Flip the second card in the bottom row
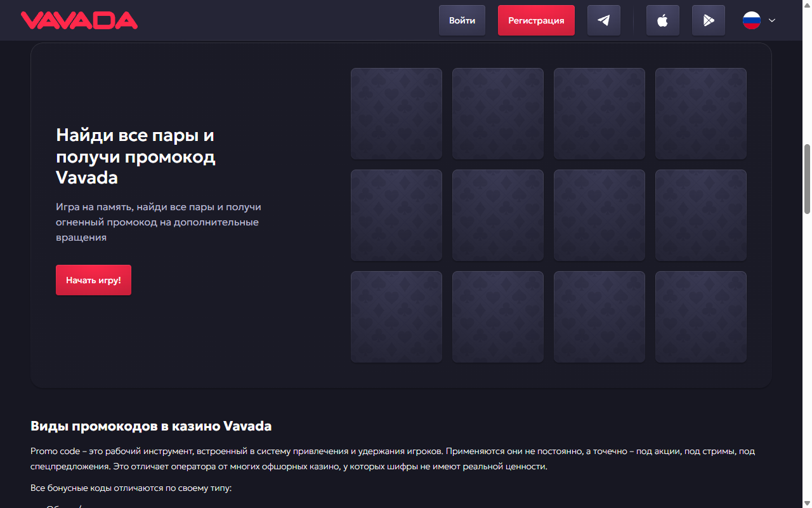This screenshot has width=812, height=508. [x=498, y=317]
